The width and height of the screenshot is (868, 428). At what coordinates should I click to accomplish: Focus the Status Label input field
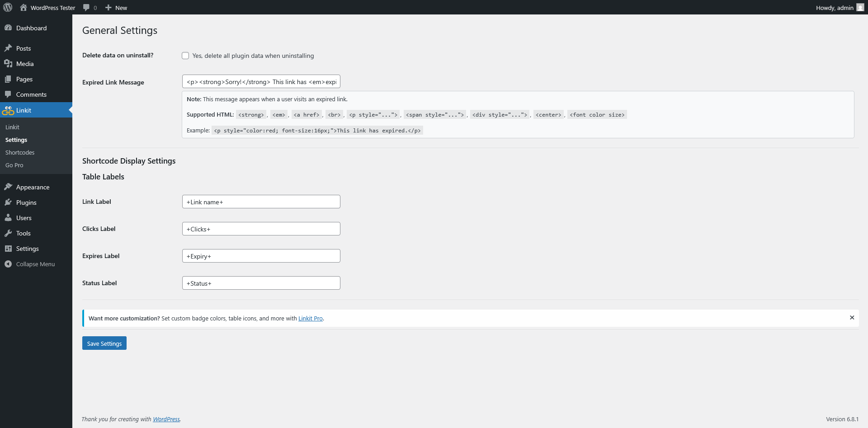[261, 283]
